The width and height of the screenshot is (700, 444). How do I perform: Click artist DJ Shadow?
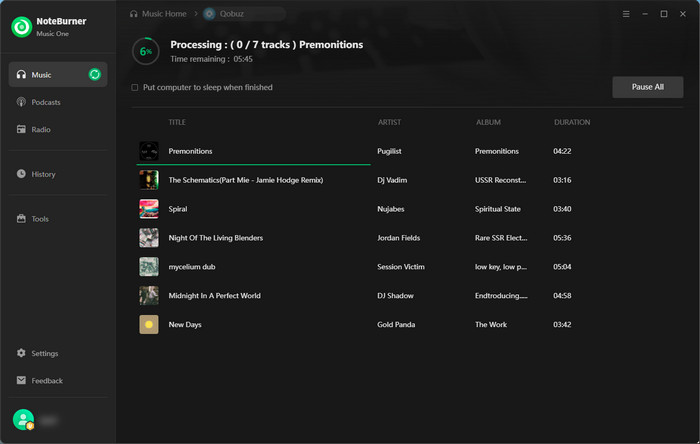pos(395,295)
